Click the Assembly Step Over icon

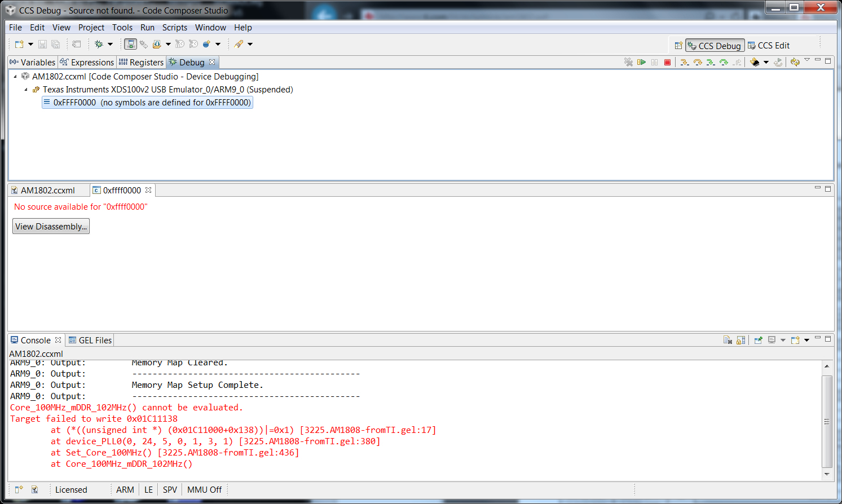coord(724,62)
